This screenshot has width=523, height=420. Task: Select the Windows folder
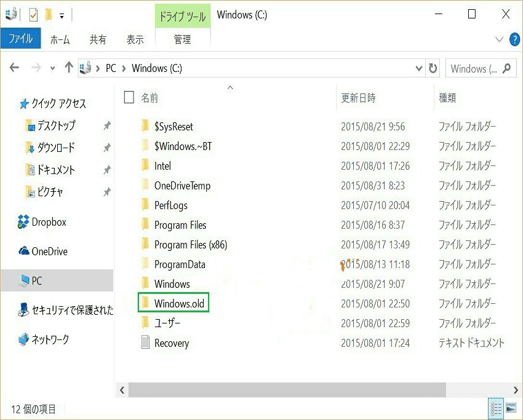166,284
